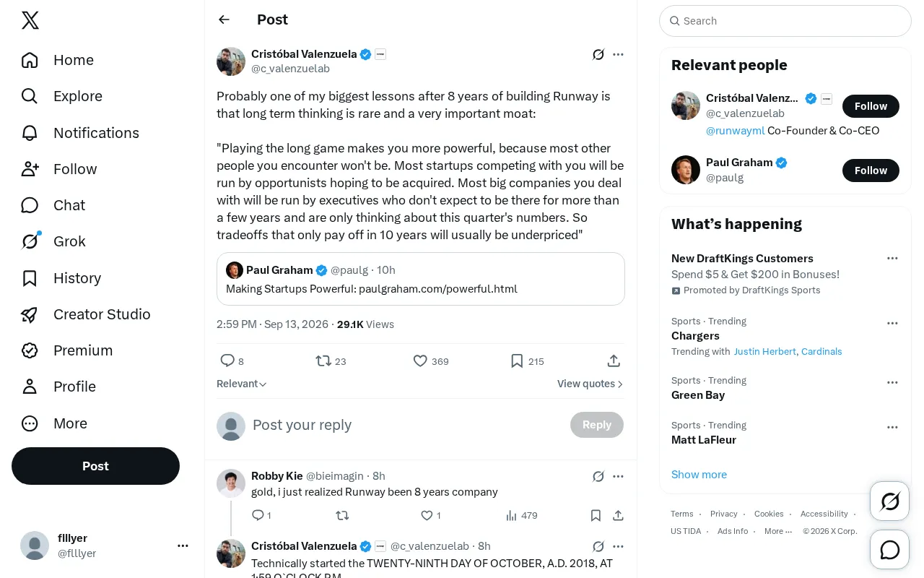
Task: Go back with the arrow icon
Action: coord(224,20)
